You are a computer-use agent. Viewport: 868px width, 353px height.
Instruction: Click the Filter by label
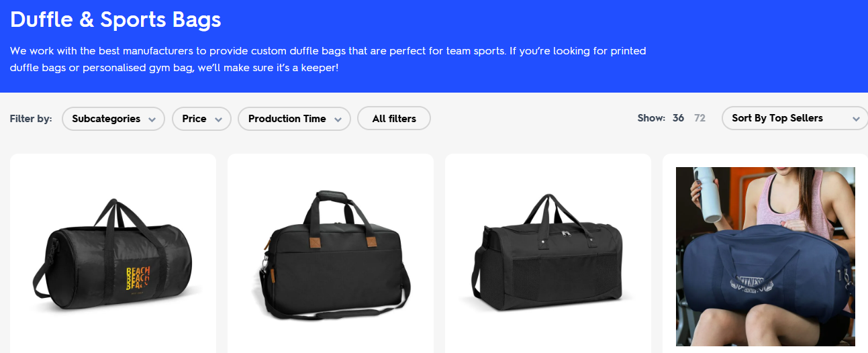[31, 119]
